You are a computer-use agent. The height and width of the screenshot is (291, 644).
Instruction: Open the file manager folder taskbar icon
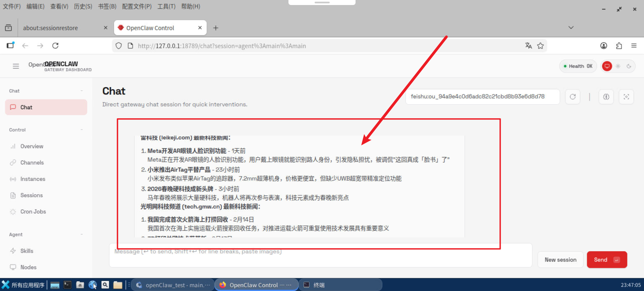pyautogui.click(x=118, y=285)
